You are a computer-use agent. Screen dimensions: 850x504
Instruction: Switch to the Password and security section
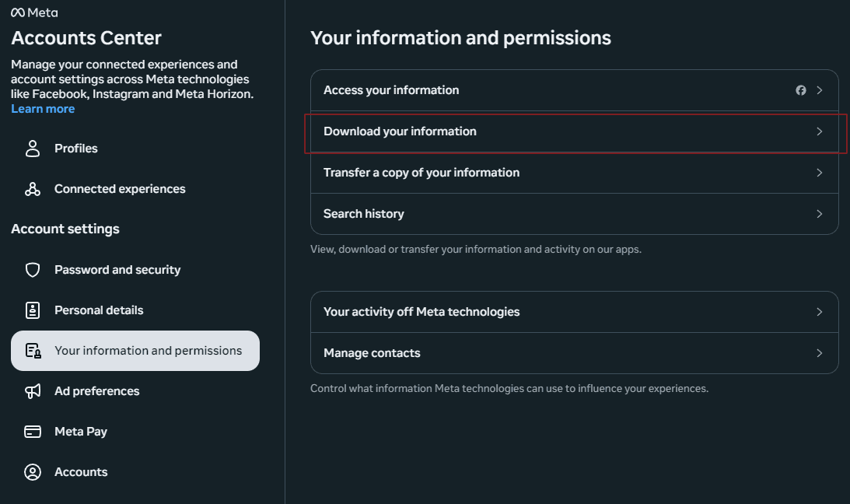[x=117, y=269]
